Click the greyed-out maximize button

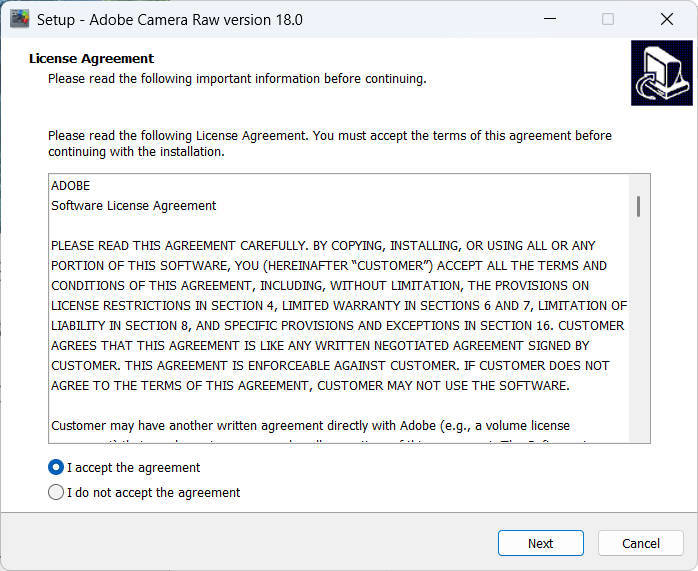click(x=608, y=19)
